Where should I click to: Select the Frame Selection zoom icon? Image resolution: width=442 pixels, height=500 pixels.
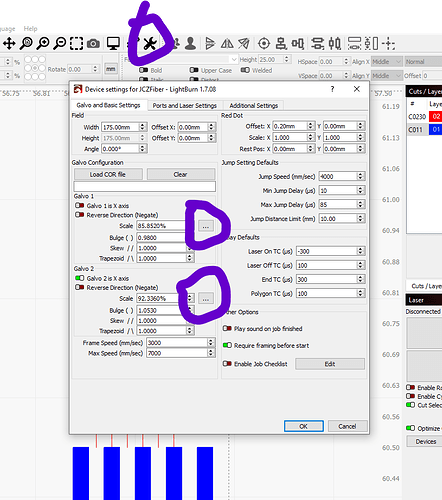(x=76, y=43)
